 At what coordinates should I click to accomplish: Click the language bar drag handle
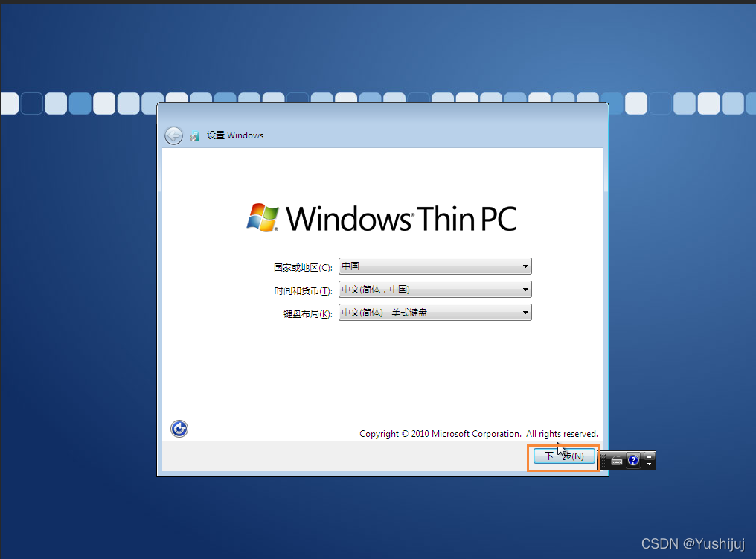[x=603, y=461]
